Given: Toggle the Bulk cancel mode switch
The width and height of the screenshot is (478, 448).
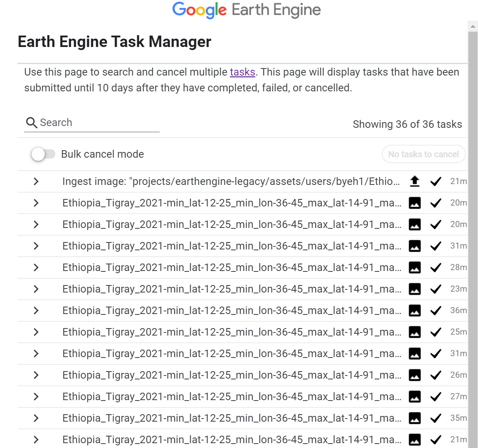Looking at the screenshot, I should pyautogui.click(x=43, y=154).
